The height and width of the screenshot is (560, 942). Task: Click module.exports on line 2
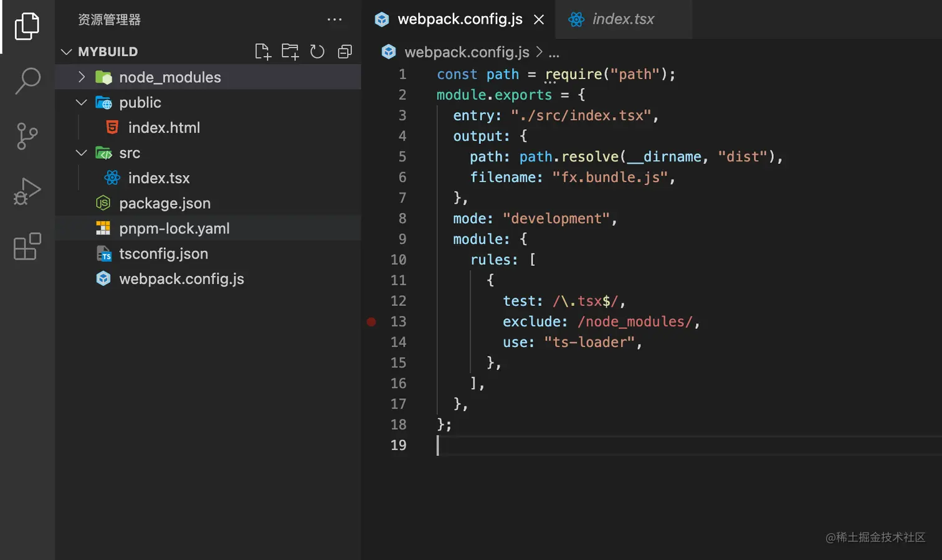(x=494, y=95)
